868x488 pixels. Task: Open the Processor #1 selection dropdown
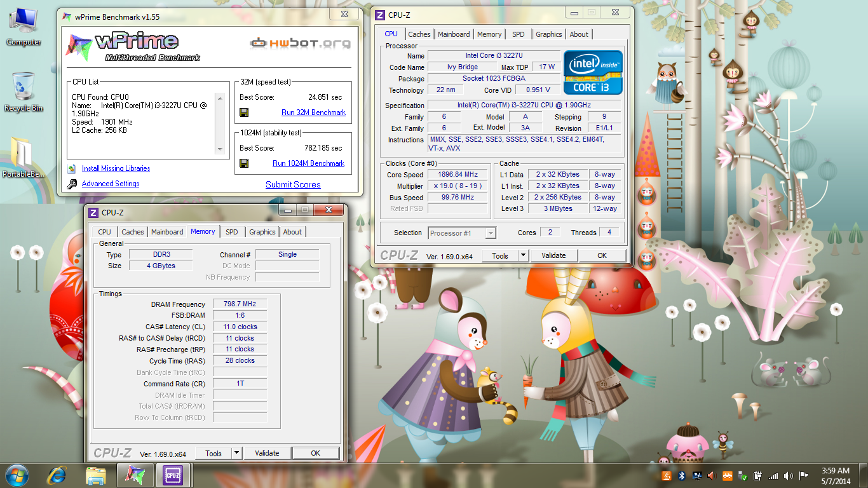(462, 233)
